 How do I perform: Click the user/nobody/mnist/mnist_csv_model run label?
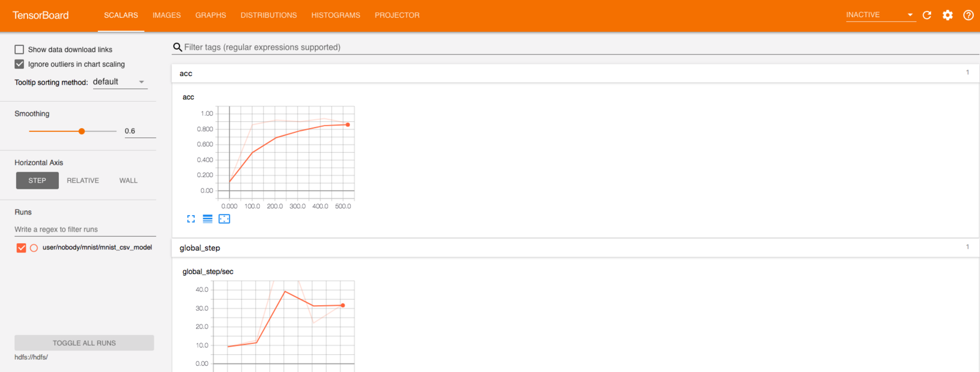[x=97, y=248]
